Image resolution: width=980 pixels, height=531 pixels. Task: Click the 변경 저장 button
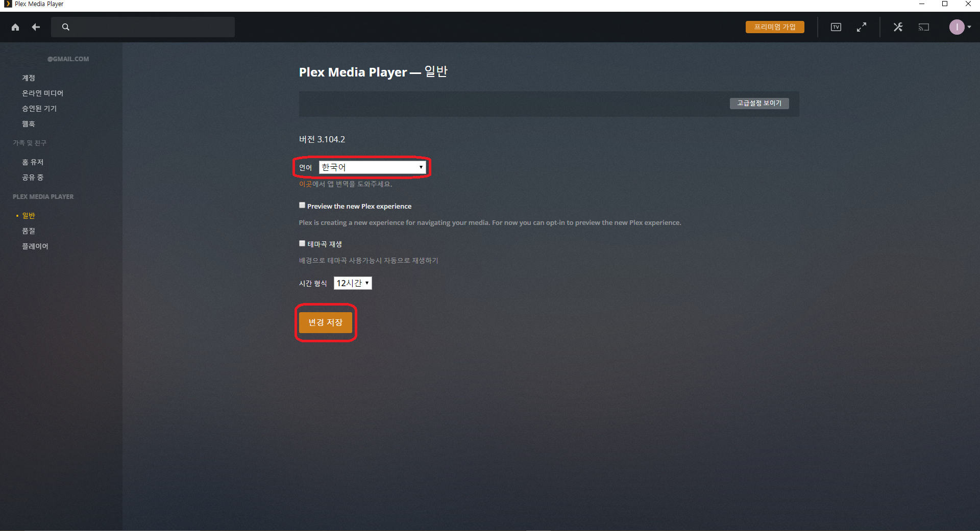click(326, 322)
